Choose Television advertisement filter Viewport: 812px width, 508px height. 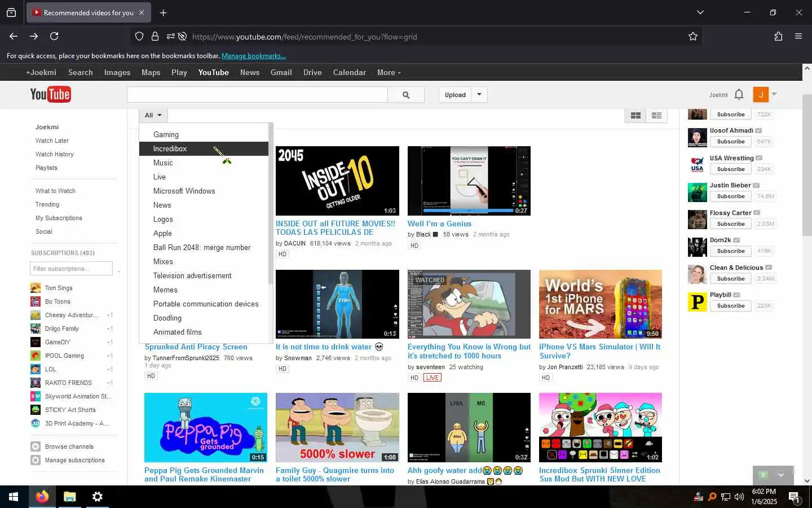click(x=204, y=275)
